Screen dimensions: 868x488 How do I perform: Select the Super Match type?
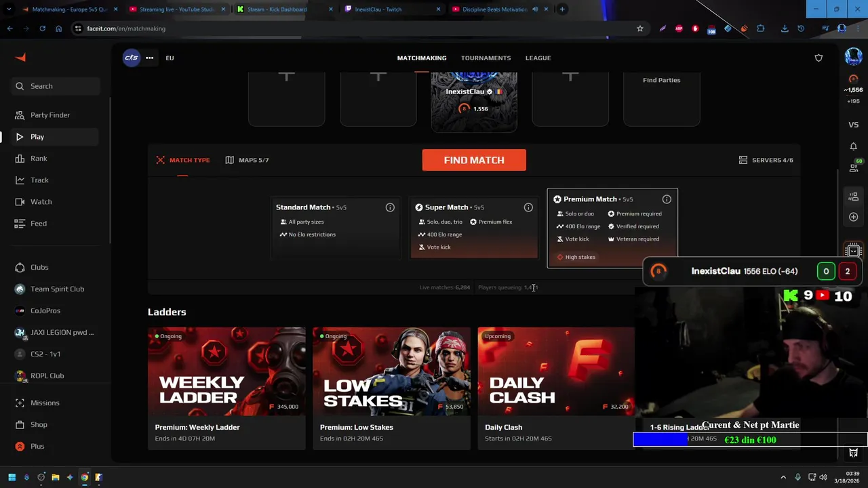pyautogui.click(x=474, y=229)
